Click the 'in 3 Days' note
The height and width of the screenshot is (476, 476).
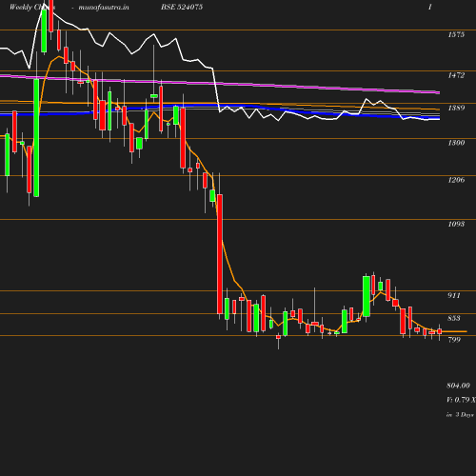(x=460, y=414)
